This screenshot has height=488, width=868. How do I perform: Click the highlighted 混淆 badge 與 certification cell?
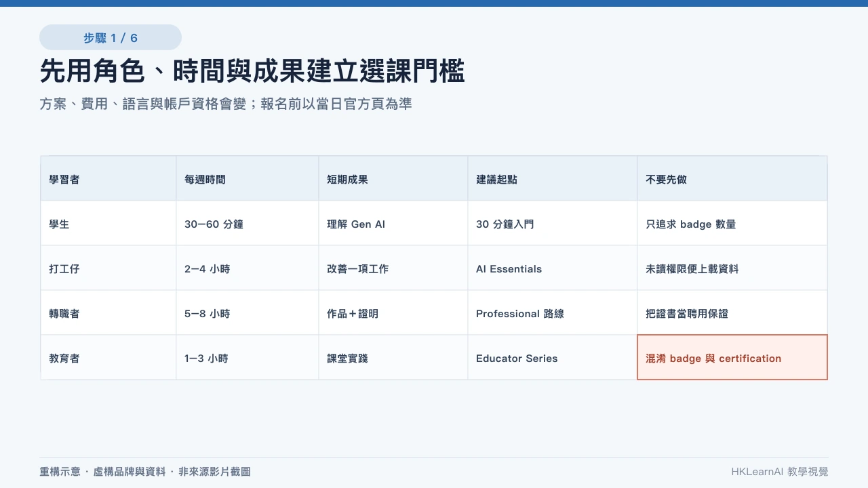(732, 357)
